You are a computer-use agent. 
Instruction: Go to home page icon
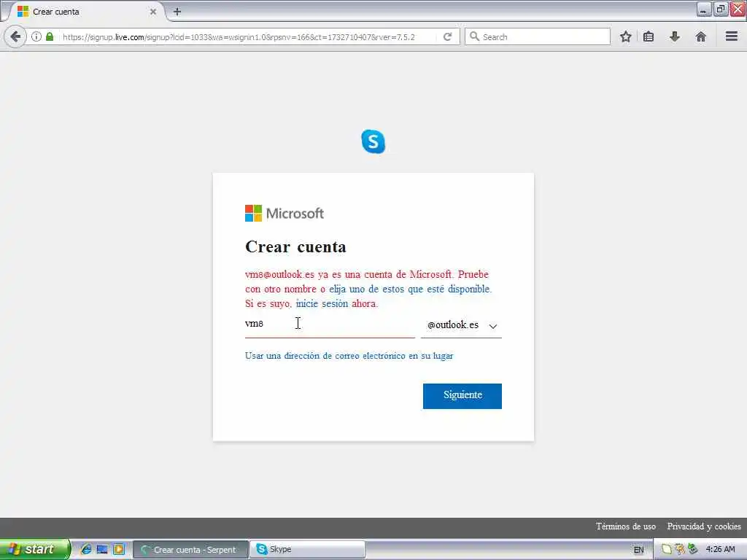pyautogui.click(x=701, y=36)
